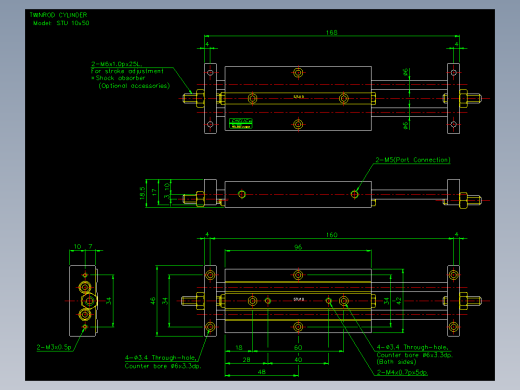Screen dimensions: 520x390
Task: Select the 2-M6x1.0px25L annotation
Action: 117,64
